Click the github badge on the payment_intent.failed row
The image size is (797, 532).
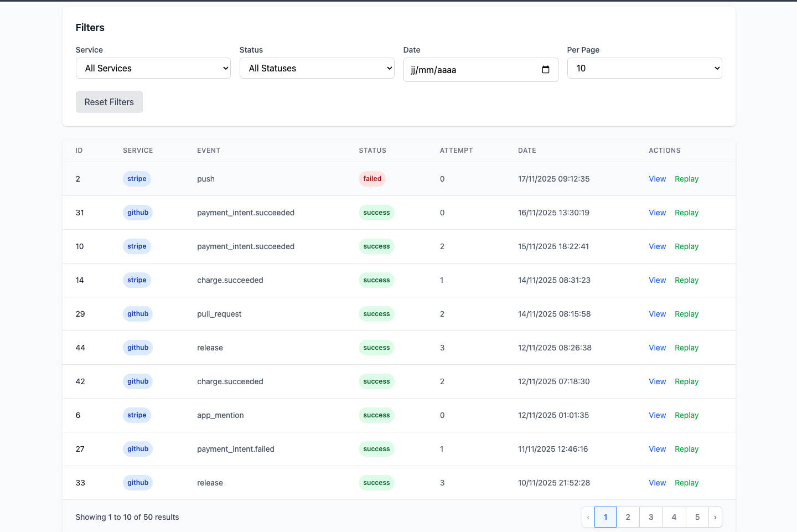[x=137, y=449]
